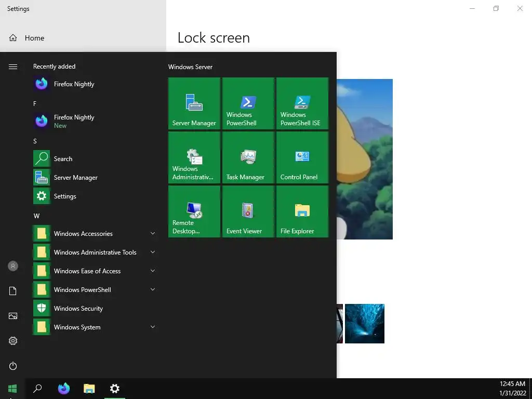Launch the Task Manager tile
The height and width of the screenshot is (399, 532).
(248, 157)
